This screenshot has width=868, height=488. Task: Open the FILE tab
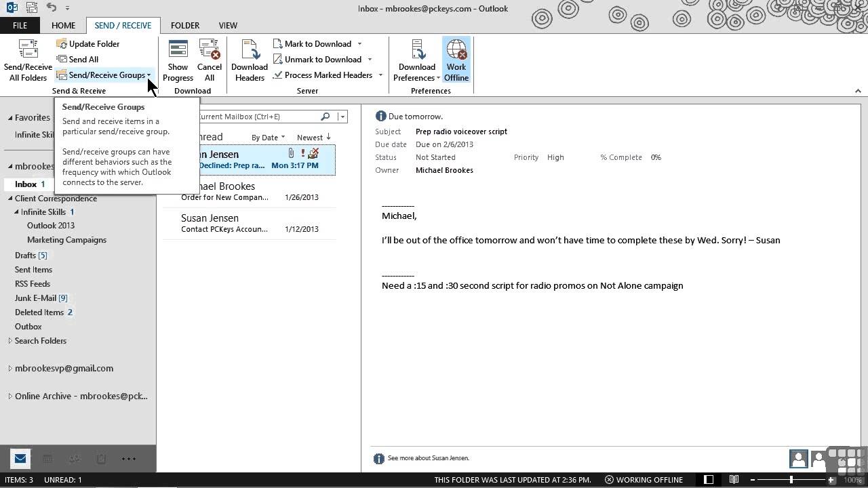point(20,25)
